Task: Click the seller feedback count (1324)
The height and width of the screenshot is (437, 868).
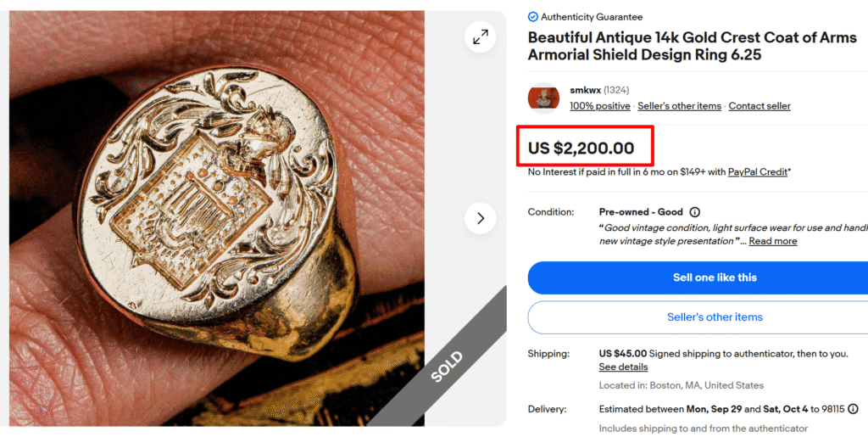Action: tap(616, 90)
